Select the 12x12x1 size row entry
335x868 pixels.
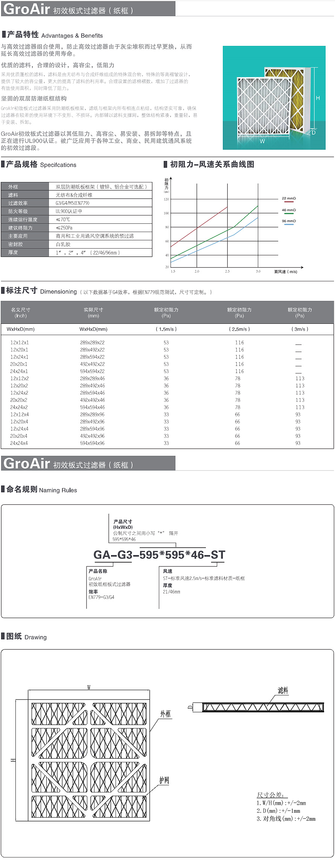tap(19, 343)
